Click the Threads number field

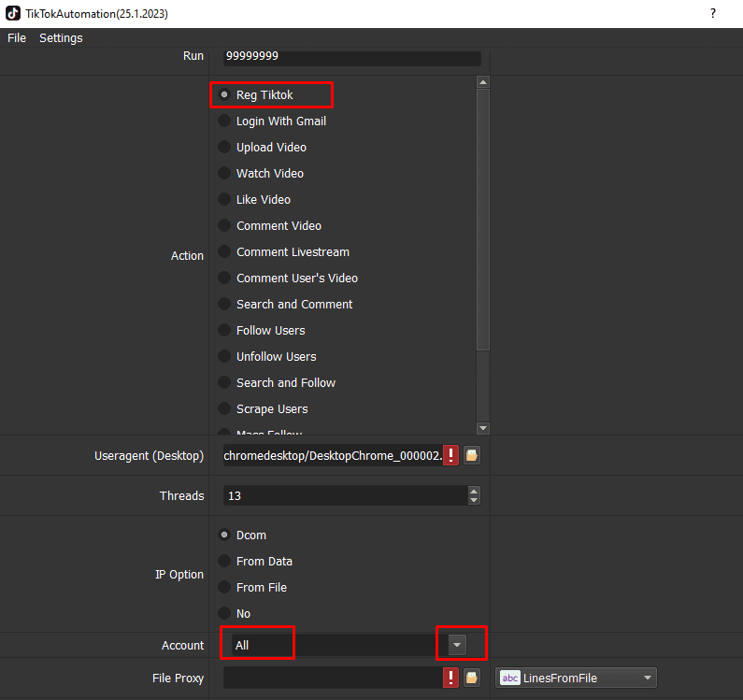345,495
